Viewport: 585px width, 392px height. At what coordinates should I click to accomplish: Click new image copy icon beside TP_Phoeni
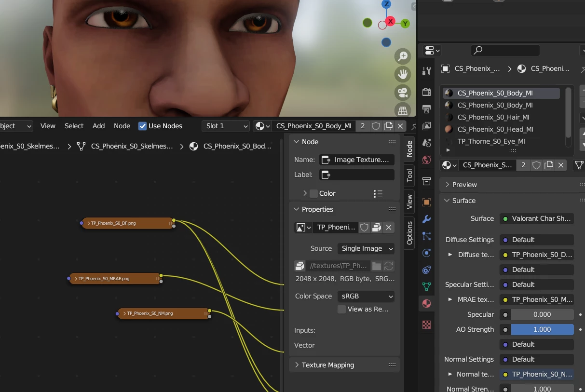377,227
